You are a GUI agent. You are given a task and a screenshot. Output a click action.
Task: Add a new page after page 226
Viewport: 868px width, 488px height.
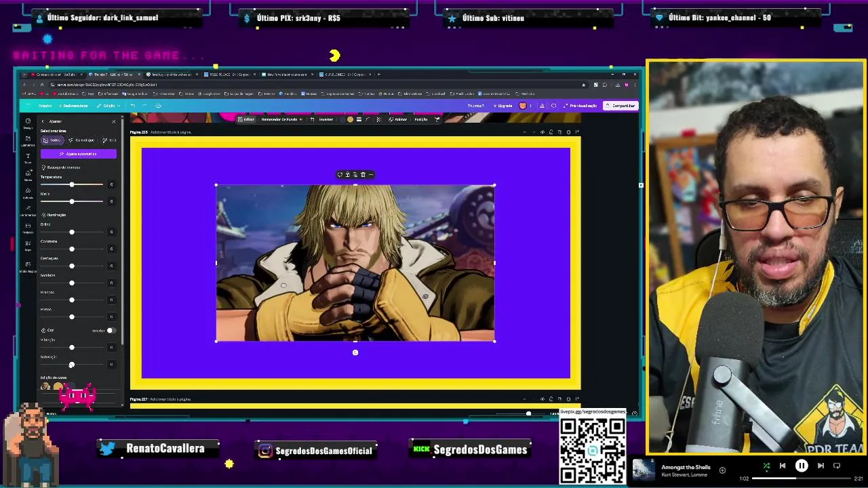(577, 132)
